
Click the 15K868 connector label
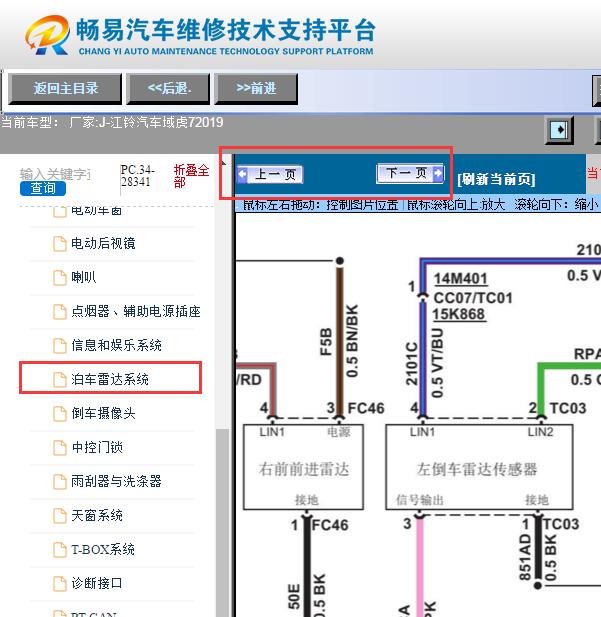coord(459,314)
